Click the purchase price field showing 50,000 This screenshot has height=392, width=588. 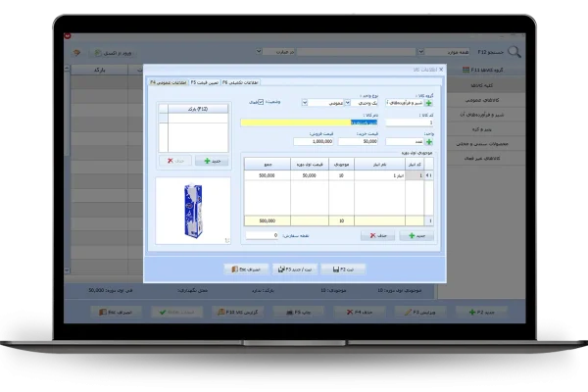click(358, 142)
